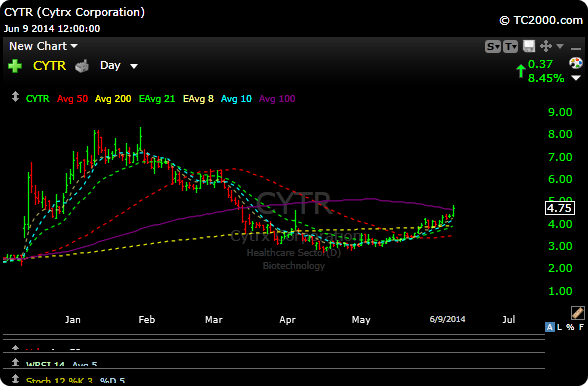
Task: Click the 1.00 price scale label
Action: coord(560,291)
